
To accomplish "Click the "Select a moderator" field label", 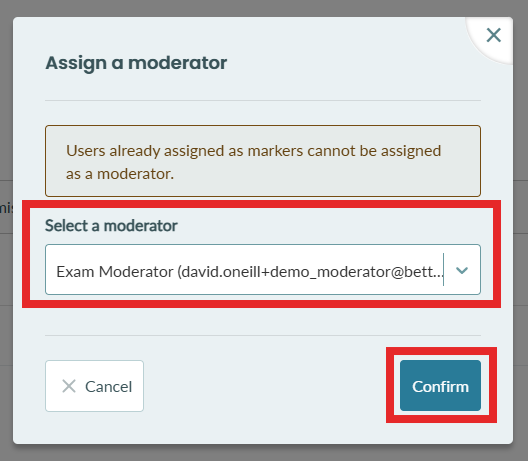I will point(111,226).
